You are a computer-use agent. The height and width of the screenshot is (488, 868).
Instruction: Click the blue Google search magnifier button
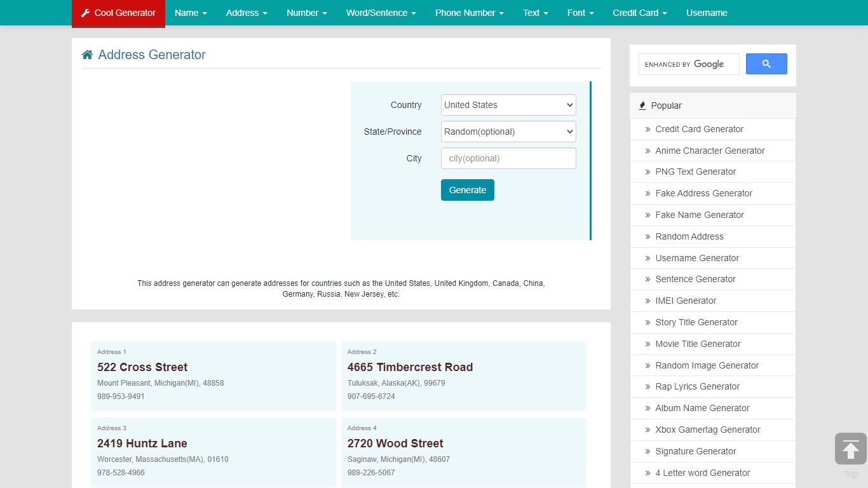(x=766, y=64)
